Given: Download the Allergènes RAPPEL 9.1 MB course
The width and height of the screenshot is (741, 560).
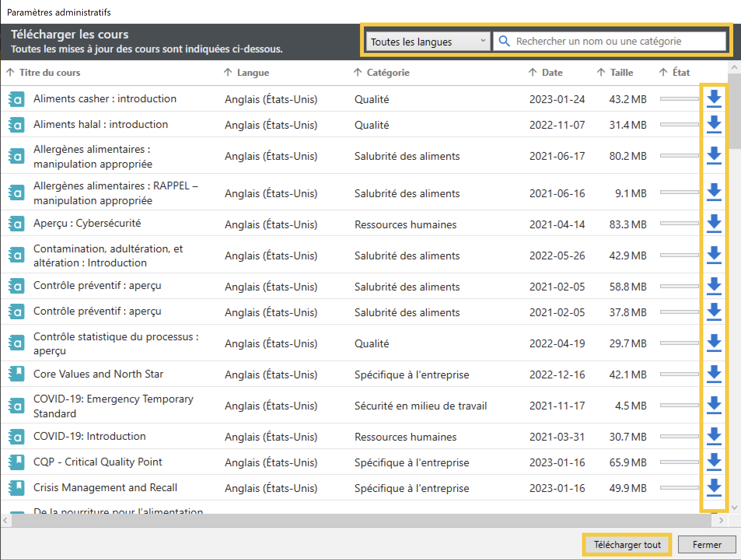Looking at the screenshot, I should coord(714,193).
